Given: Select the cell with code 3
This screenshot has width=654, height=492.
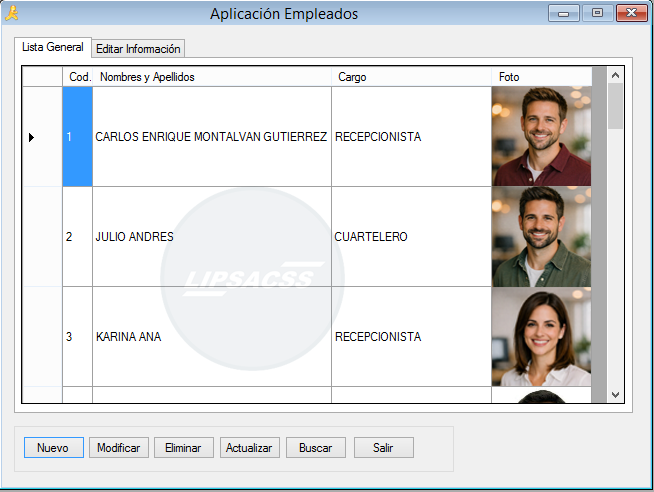Looking at the screenshot, I should (x=78, y=336).
